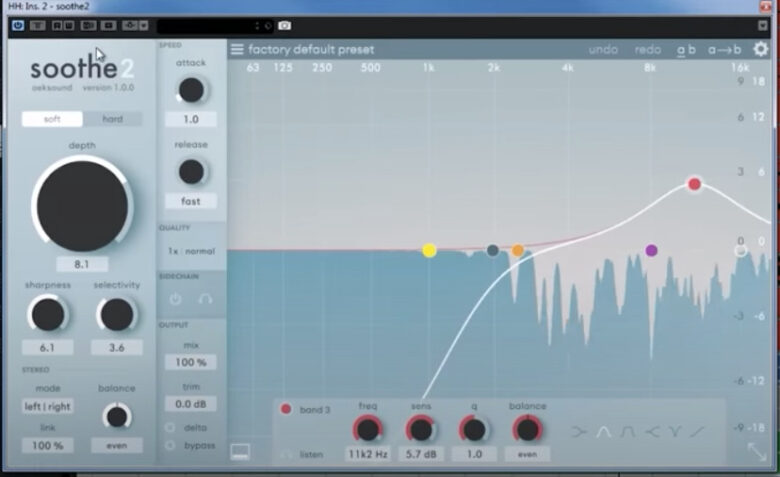Click the resize arrows icon
Viewport: 780px width, 477px height.
point(757,452)
